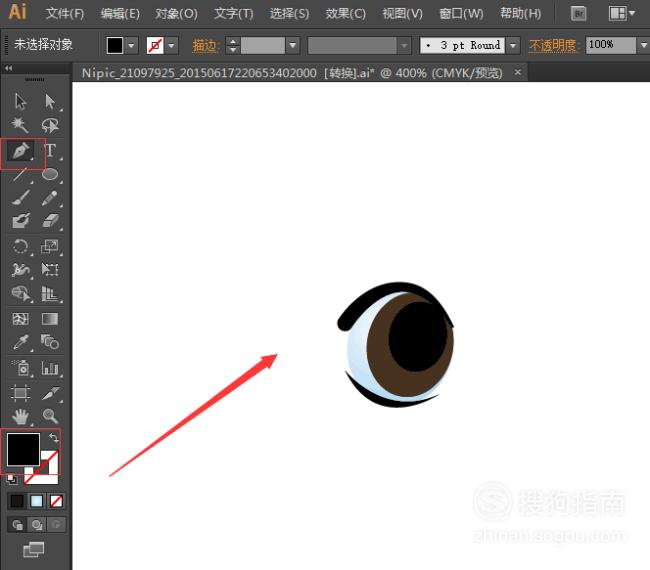650x570 pixels.
Task: Enable Draw Normal mode
Action: coord(17,525)
